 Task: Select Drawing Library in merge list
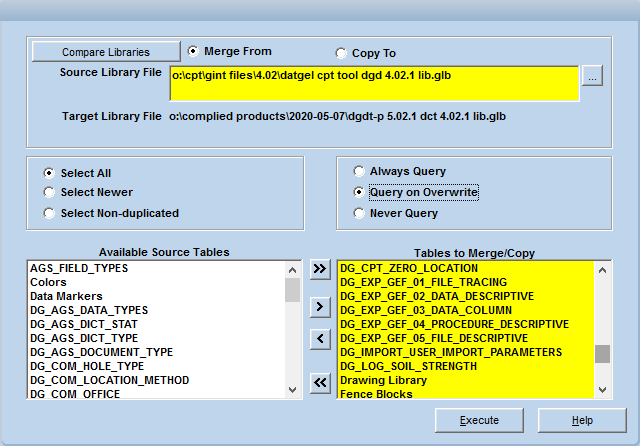coord(383,380)
